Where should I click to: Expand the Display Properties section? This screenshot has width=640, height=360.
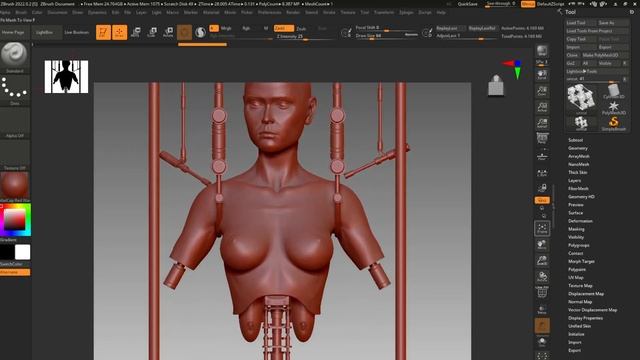coord(585,318)
